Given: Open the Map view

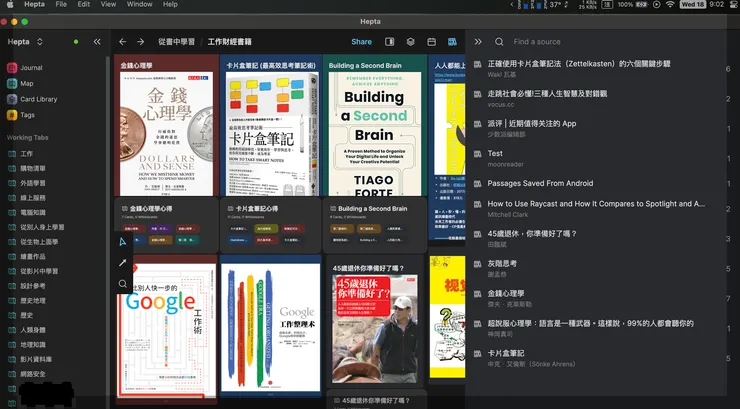Looking at the screenshot, I should click(x=26, y=84).
